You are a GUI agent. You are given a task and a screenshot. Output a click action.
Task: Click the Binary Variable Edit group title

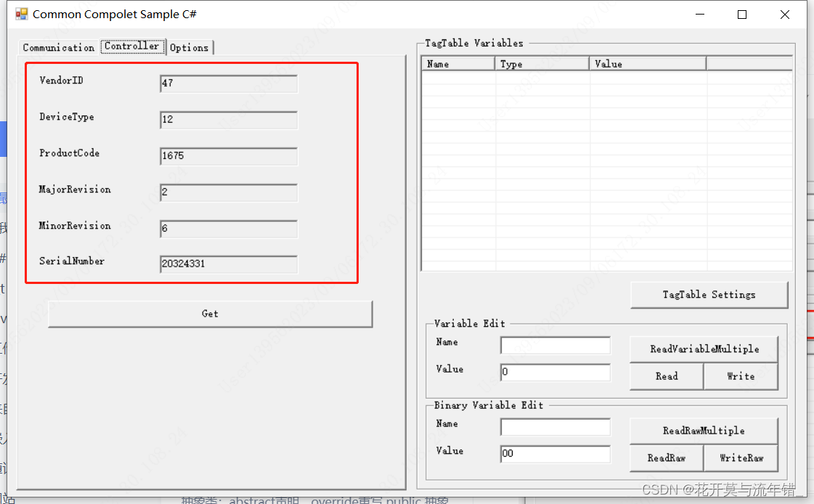click(489, 405)
